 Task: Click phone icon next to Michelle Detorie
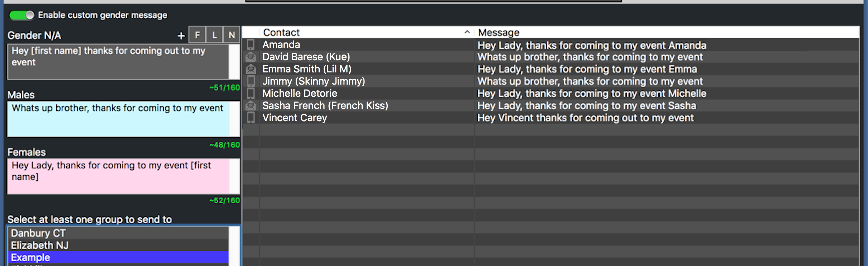[x=251, y=93]
